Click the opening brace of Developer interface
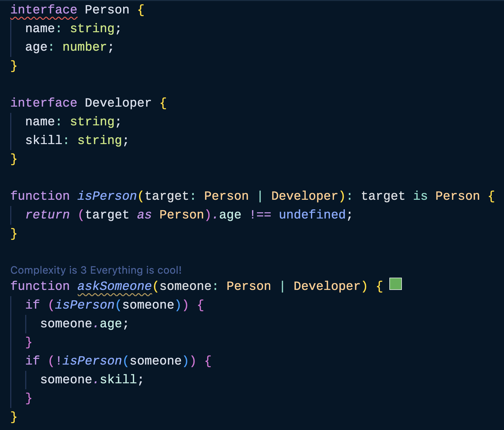The image size is (504, 430). [x=163, y=103]
